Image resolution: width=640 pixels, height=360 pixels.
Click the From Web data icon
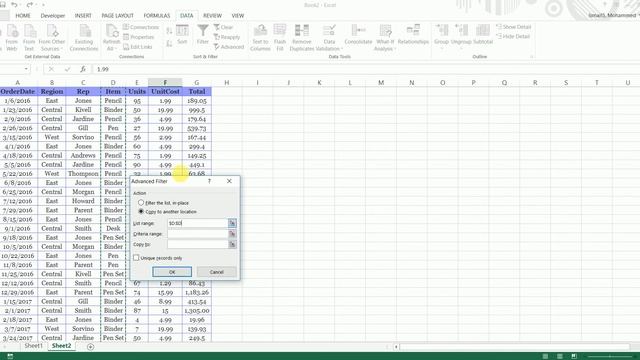[x=11, y=38]
